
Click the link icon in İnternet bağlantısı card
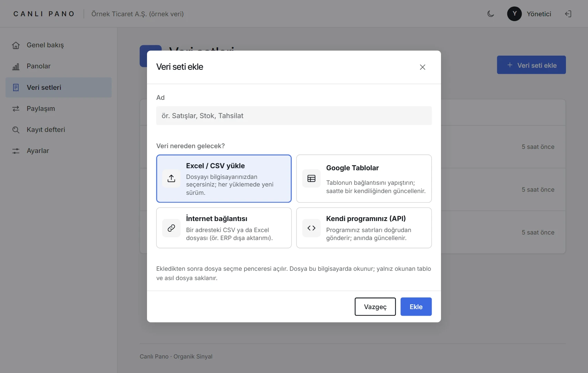coord(171,228)
